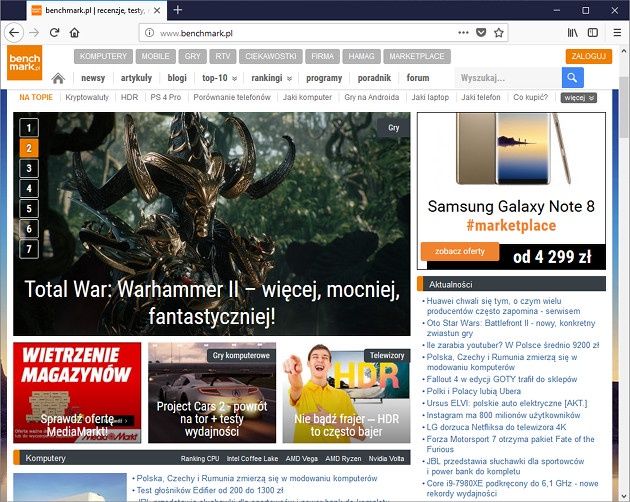The image size is (630, 502).
Task: Open page actions three-dot menu
Action: (463, 33)
